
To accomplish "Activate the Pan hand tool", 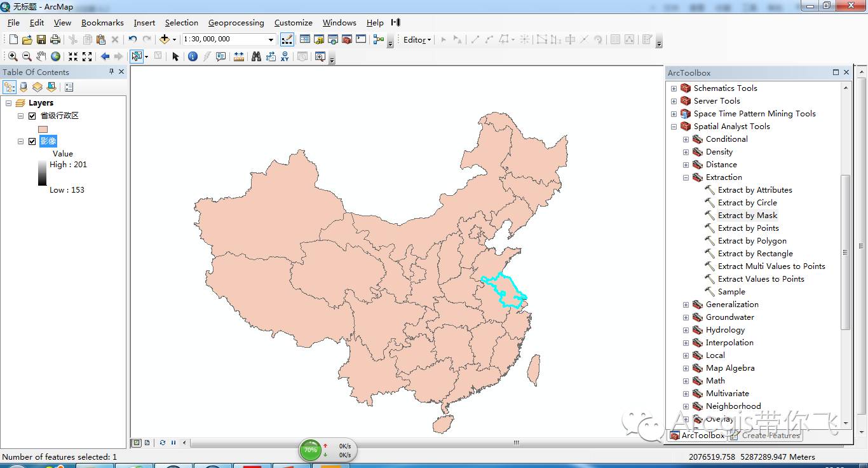I will (x=41, y=57).
